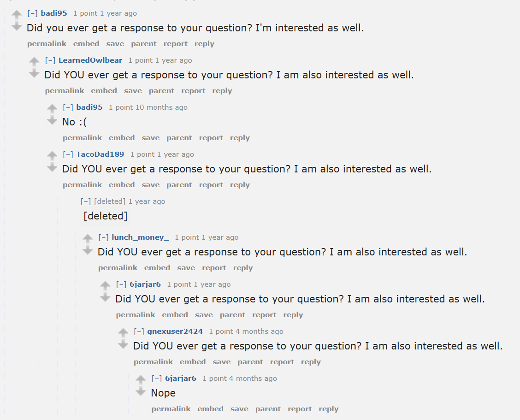The image size is (520, 420).
Task: Upvote badi95's top comment
Action: [x=17, y=15]
